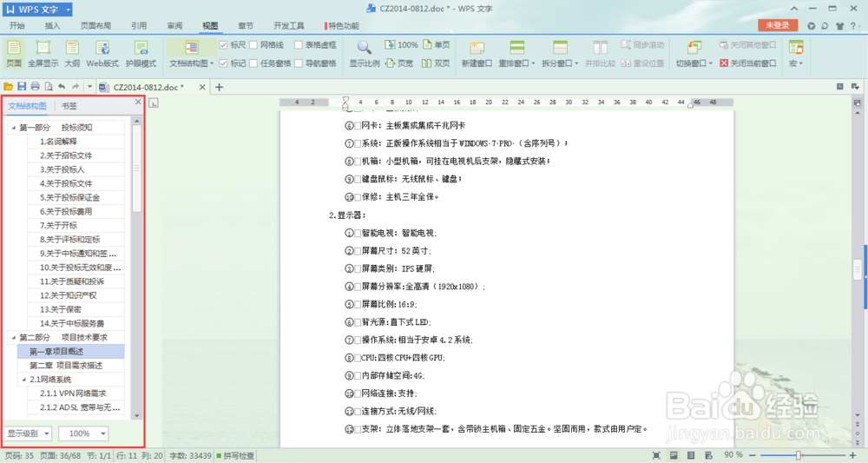Open the 引用 ribbon tab

[138, 25]
